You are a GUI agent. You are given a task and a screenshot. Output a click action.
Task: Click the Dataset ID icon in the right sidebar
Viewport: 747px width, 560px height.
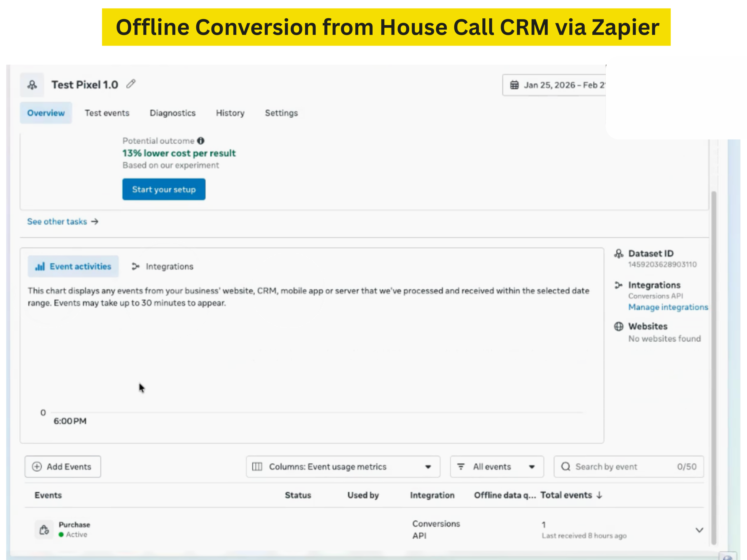click(x=618, y=253)
